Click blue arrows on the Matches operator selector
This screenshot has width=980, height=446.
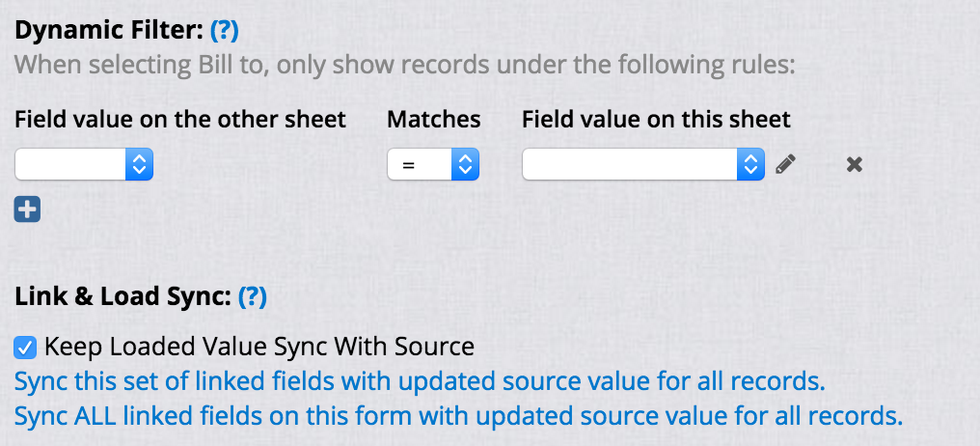click(x=465, y=164)
